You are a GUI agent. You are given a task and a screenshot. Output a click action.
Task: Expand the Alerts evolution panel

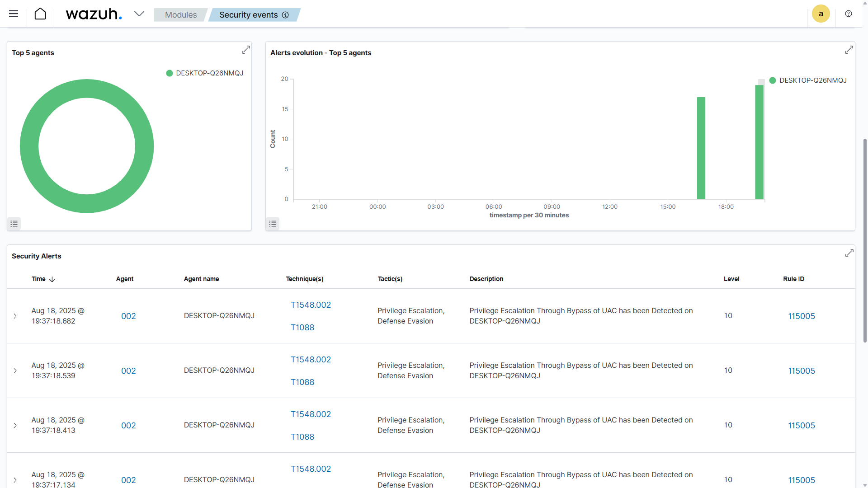click(849, 50)
